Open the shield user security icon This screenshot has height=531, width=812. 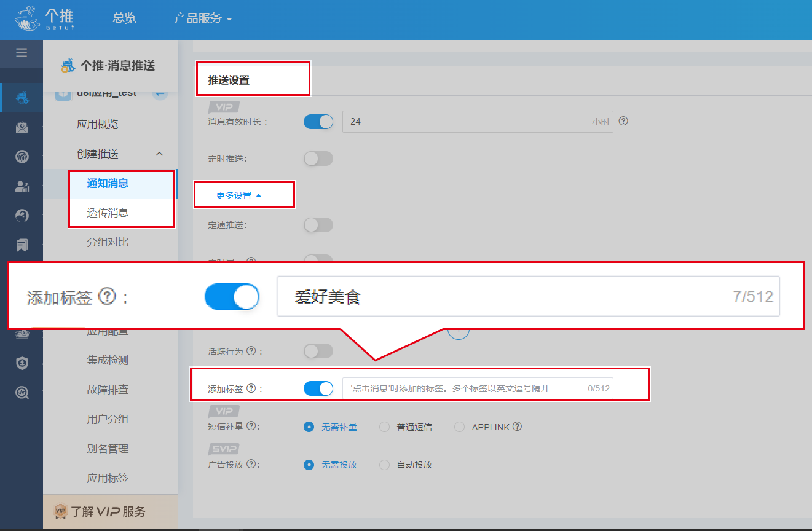22,363
